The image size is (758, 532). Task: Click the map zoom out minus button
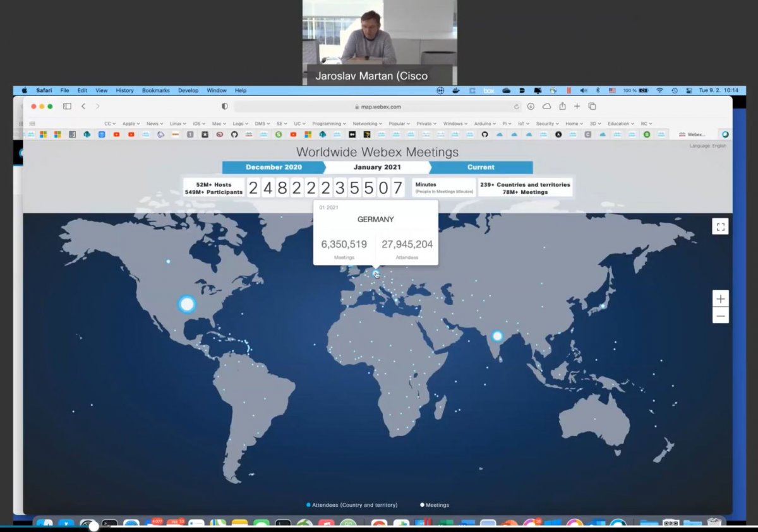[720, 316]
